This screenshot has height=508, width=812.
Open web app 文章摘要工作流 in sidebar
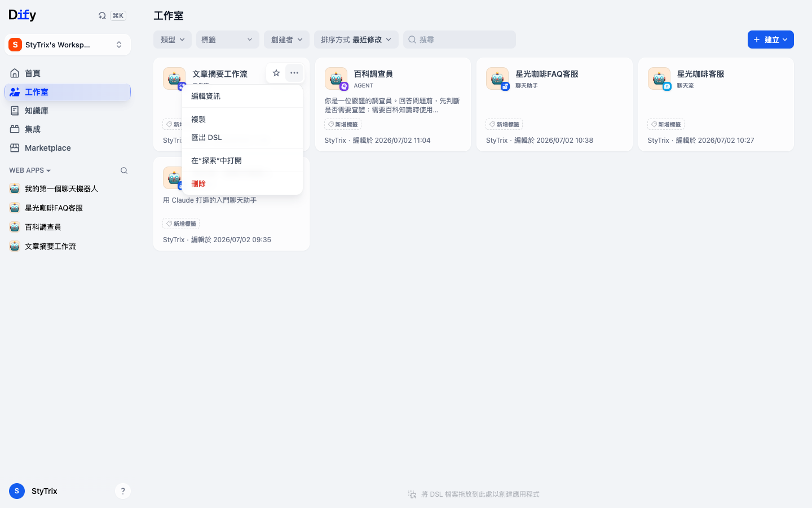coord(68,247)
